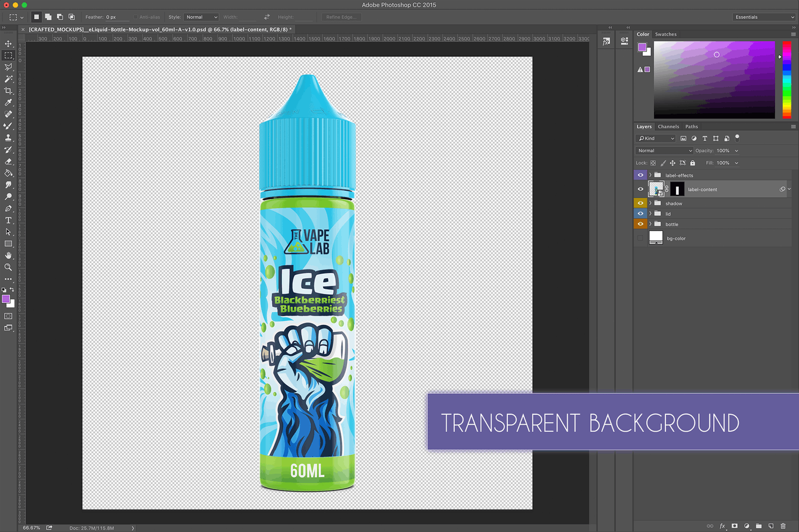Select the Healing Brush tool
Screen dimensions: 799x532
point(8,114)
